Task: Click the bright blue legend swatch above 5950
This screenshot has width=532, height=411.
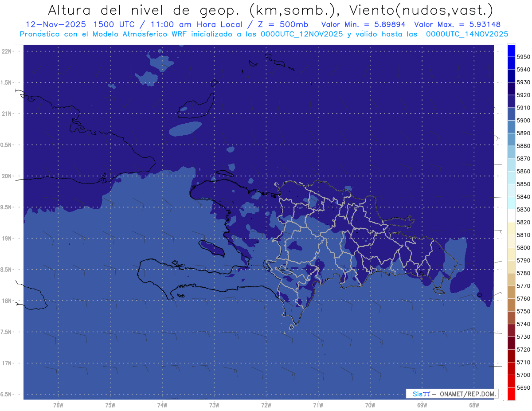Action: click(511, 51)
